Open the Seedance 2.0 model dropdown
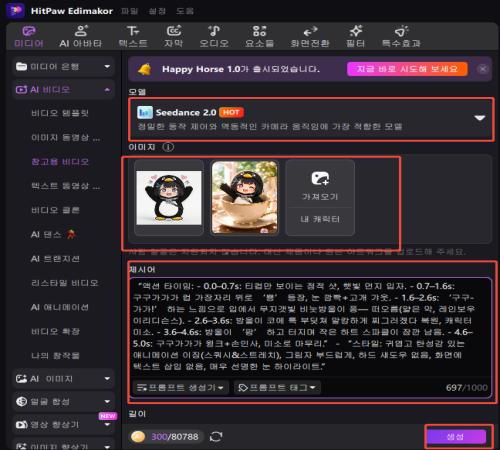 [311, 119]
